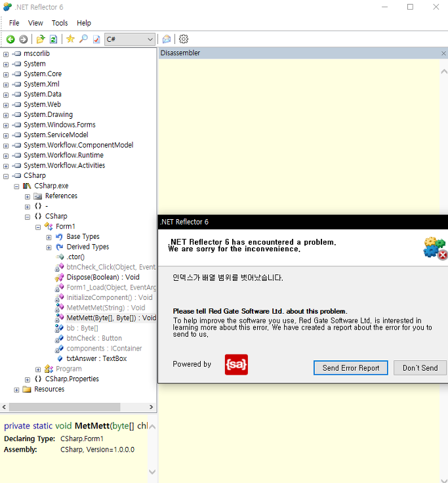Select System.Workflow.Activities assembly
Image resolution: width=448 pixels, height=483 pixels.
[x=64, y=165]
